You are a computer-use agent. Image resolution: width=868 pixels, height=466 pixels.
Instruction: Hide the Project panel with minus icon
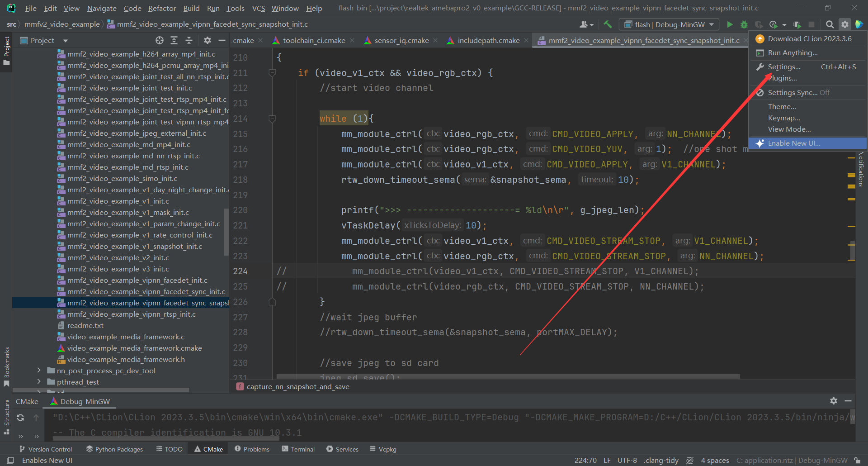click(222, 40)
